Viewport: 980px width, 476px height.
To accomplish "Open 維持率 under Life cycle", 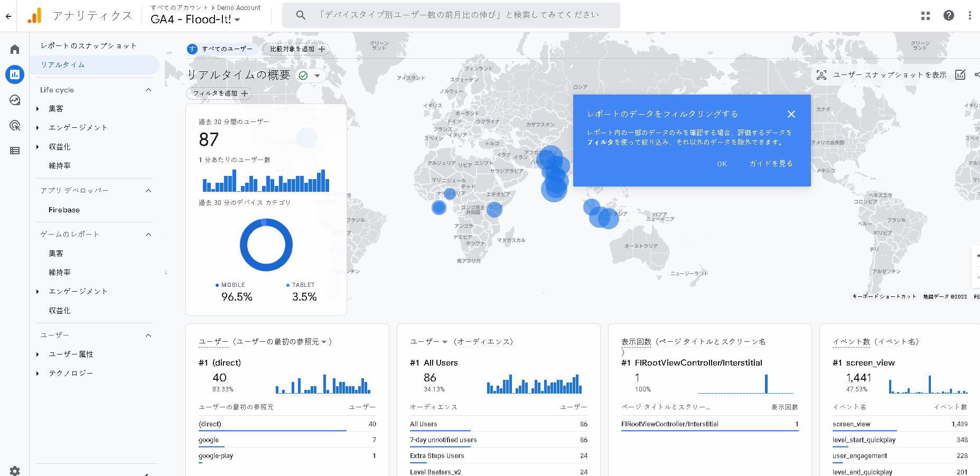I will 60,166.
